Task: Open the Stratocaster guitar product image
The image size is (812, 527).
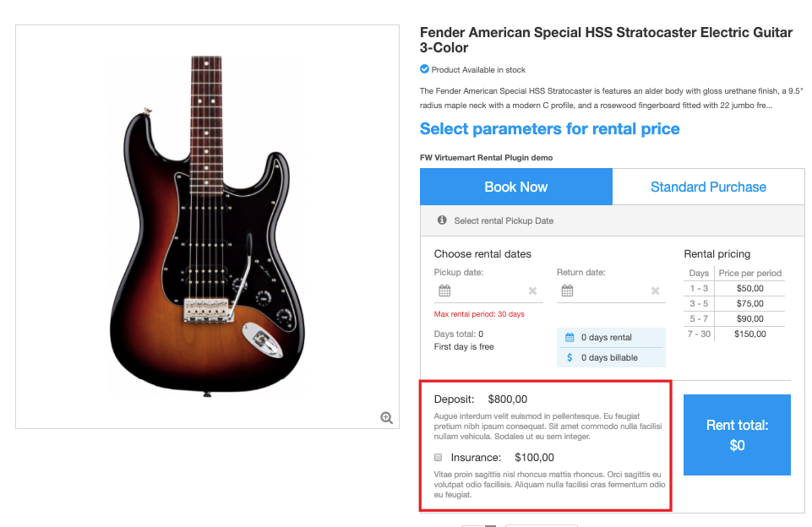Action: (x=207, y=225)
